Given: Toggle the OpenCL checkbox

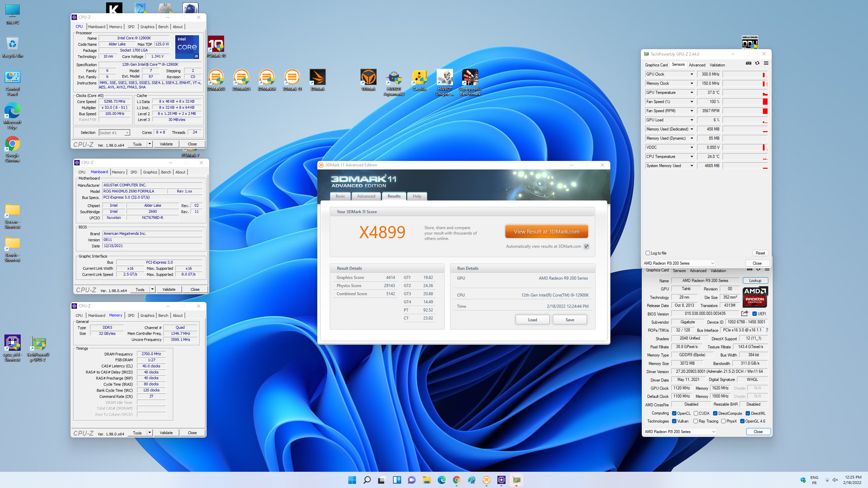Looking at the screenshot, I should [674, 413].
